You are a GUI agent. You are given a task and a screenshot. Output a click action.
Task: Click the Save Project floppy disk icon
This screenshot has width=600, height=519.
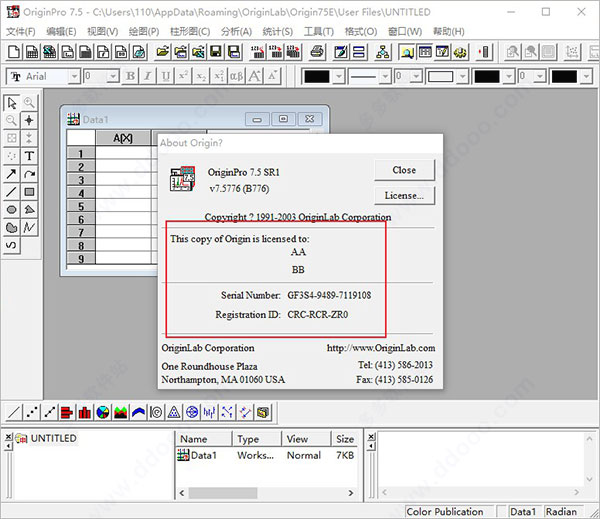[x=216, y=52]
